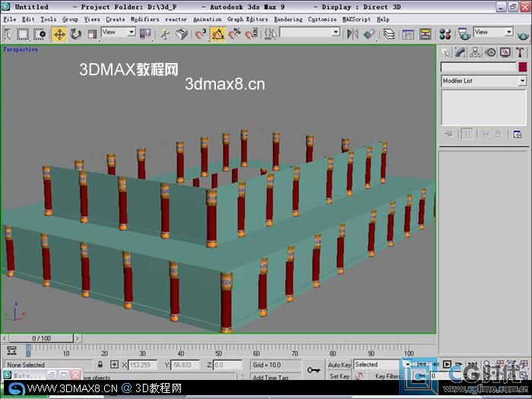Screen dimensions: 532x399
Task: Open the Mini Curve Editor icon
Action: click(x=11, y=350)
